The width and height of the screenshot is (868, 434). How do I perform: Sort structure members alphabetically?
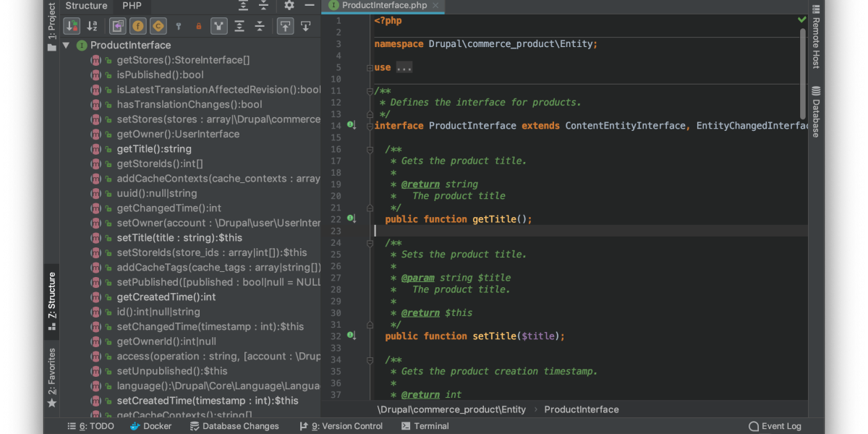pyautogui.click(x=92, y=25)
